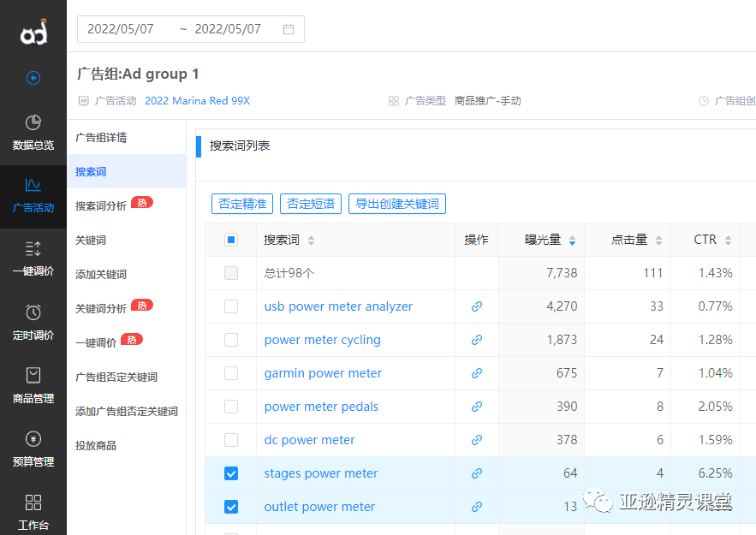Click the start date 2022/05/07 field

[121, 29]
